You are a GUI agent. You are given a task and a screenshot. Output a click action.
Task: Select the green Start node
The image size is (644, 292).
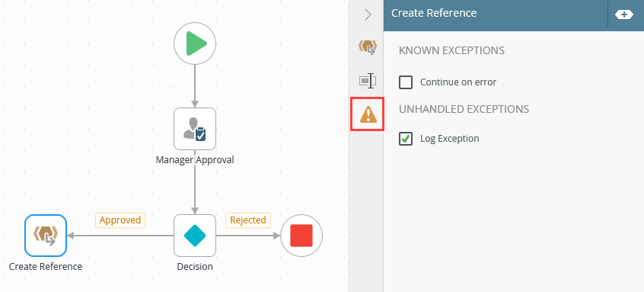[x=195, y=43]
